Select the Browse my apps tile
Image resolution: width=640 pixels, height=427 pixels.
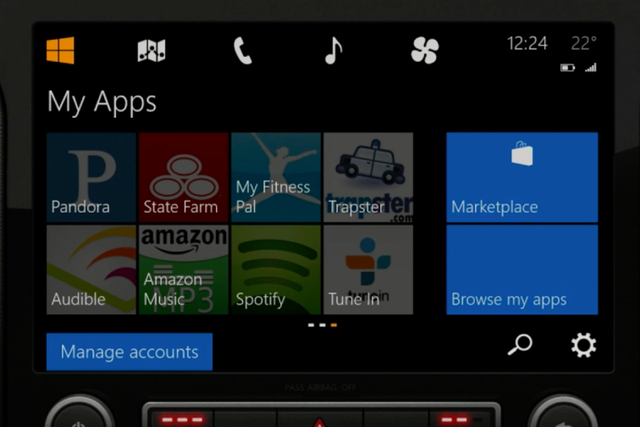[522, 269]
